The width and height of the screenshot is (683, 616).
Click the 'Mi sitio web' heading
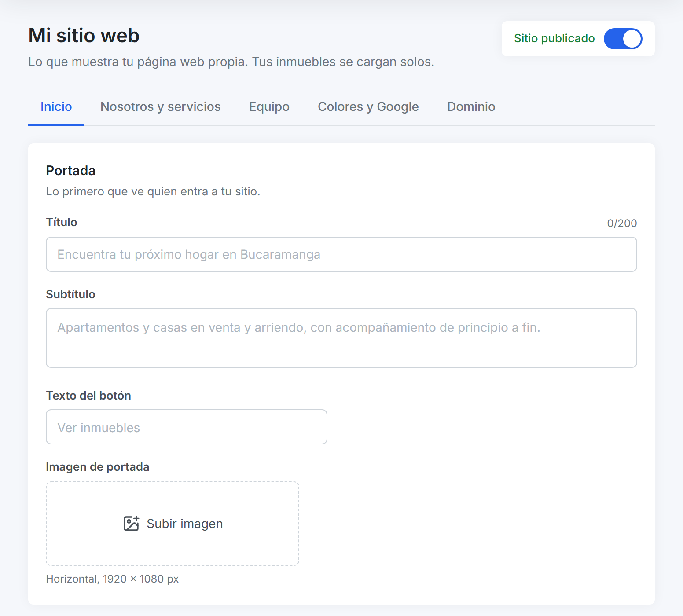pyautogui.click(x=84, y=36)
